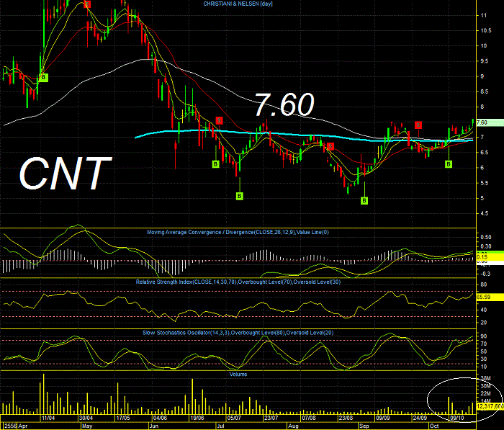
Task: Click the -0.3 level on the MACD axis
Action: (x=486, y=274)
